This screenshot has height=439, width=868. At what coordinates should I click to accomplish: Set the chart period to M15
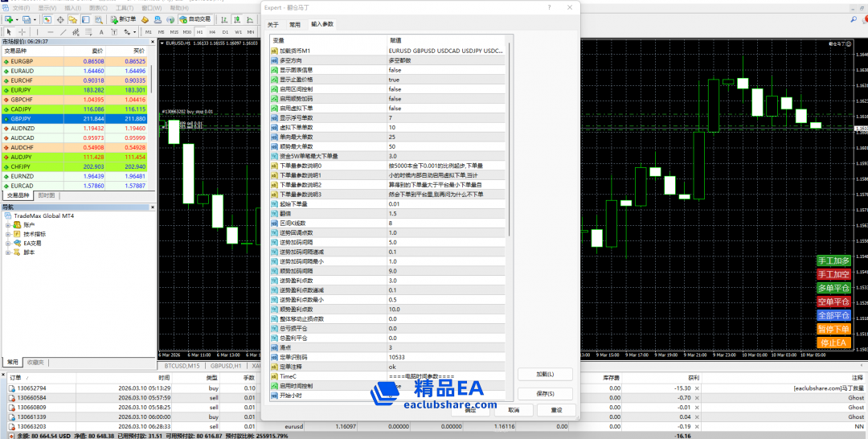(x=175, y=32)
